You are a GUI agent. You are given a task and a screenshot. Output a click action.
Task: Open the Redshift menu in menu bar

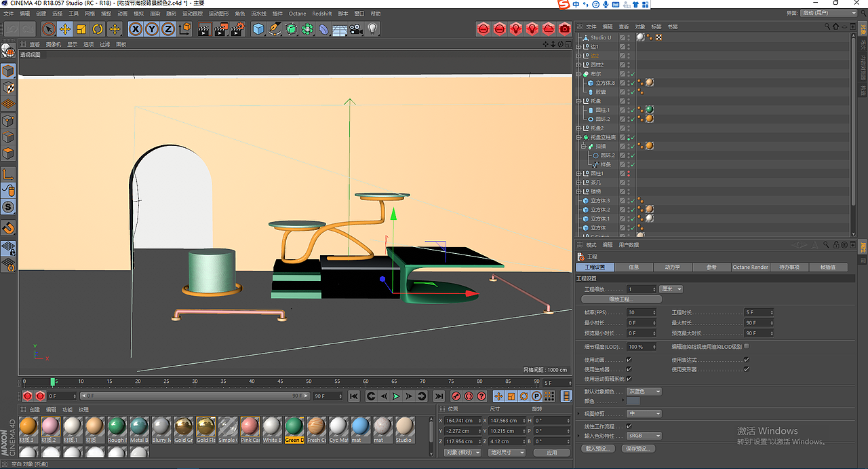[322, 14]
